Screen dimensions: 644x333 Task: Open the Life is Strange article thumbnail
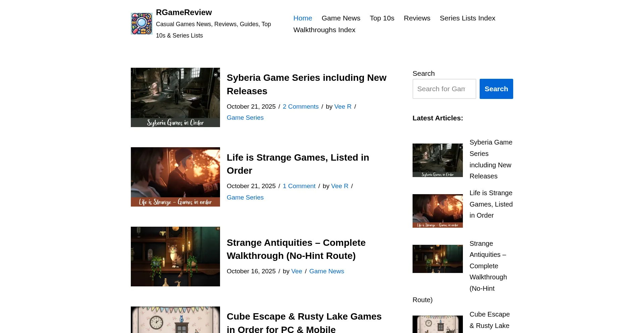(x=175, y=177)
